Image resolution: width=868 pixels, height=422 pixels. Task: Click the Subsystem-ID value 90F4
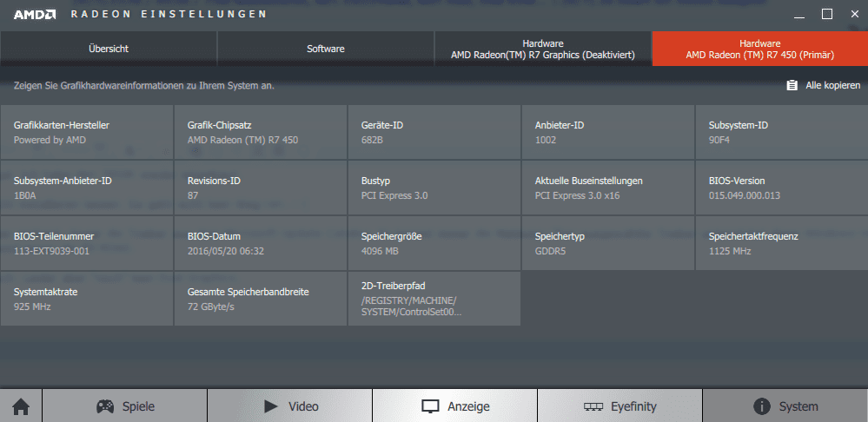pos(719,141)
